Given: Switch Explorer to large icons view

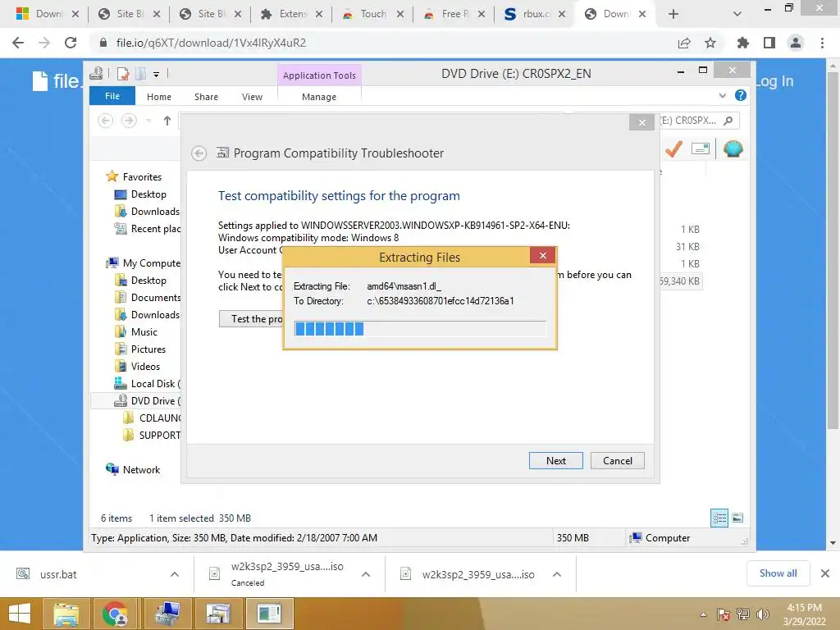Looking at the screenshot, I should pyautogui.click(x=737, y=518).
